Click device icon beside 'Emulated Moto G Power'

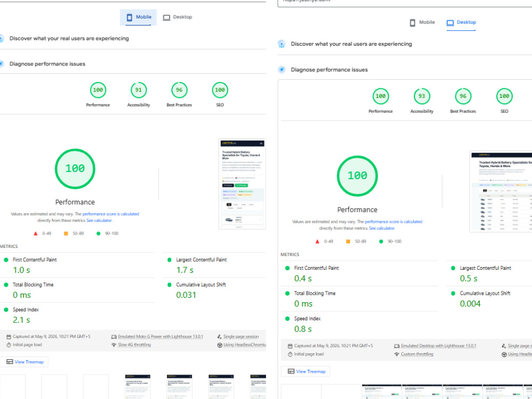(114, 337)
